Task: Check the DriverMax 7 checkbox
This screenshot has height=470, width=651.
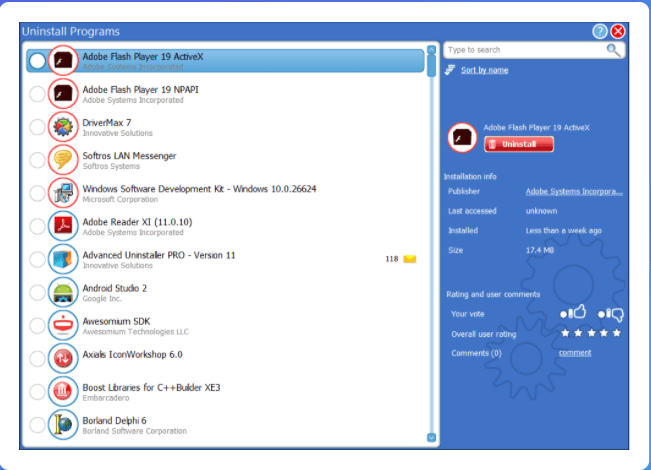Action: click(37, 127)
